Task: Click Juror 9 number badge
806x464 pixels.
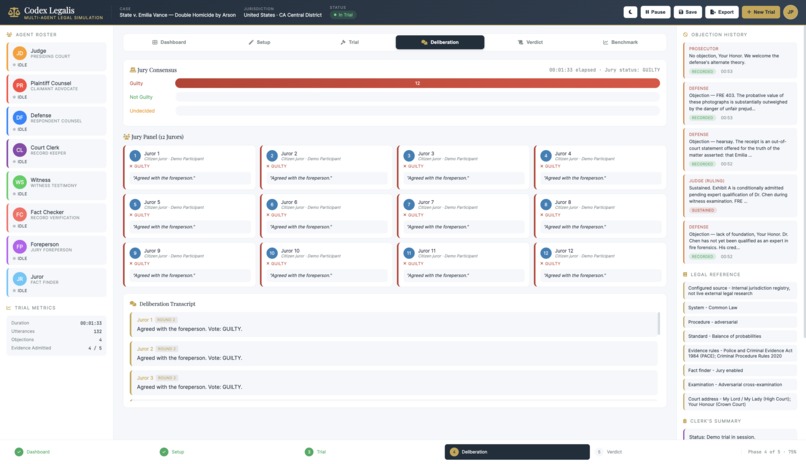Action: click(135, 253)
